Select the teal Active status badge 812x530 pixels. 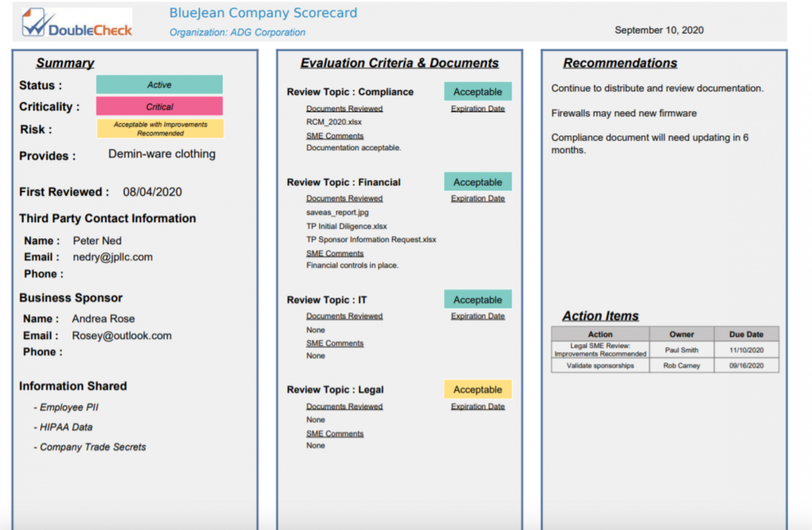tap(159, 85)
